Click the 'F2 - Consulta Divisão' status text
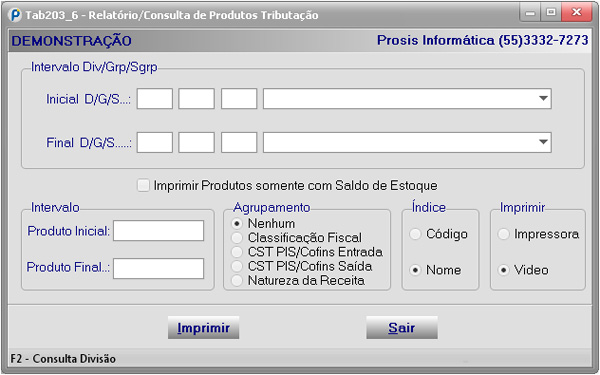This screenshot has height=375, width=600. [63, 359]
